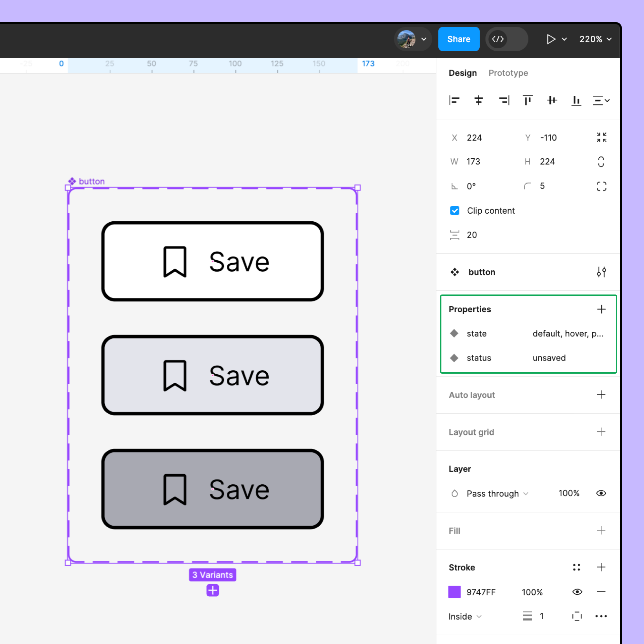644x644 pixels.
Task: Switch to the Prototype tab
Action: click(x=508, y=73)
